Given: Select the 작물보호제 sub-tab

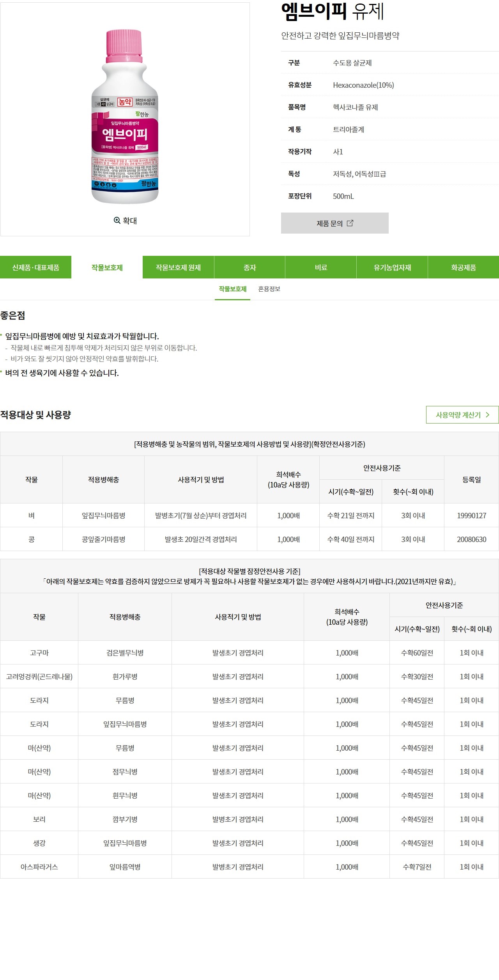Looking at the screenshot, I should (232, 289).
